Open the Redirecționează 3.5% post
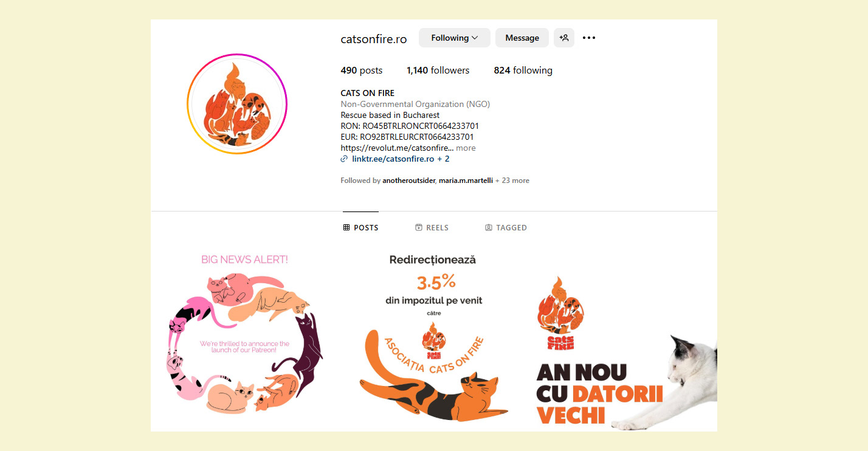 433,337
